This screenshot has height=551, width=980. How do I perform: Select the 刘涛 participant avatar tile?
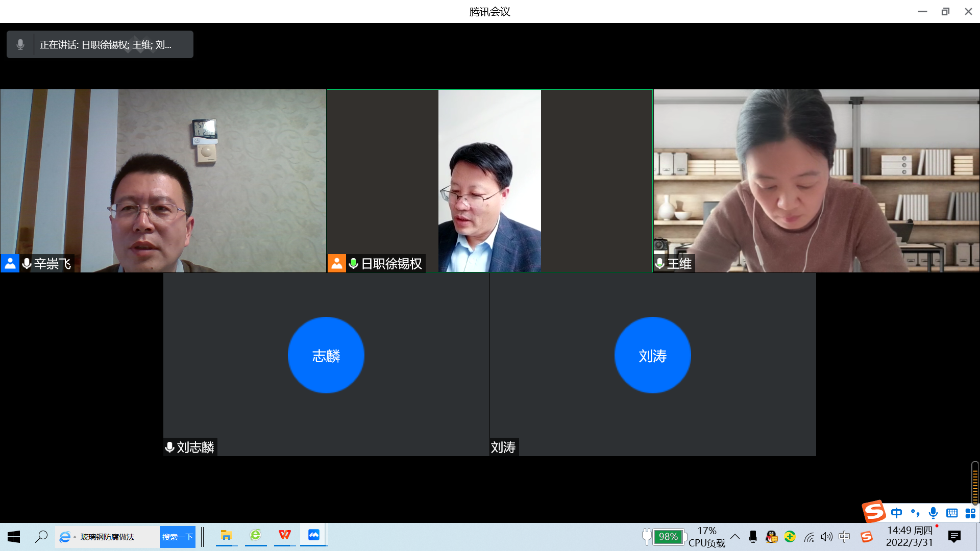652,355
